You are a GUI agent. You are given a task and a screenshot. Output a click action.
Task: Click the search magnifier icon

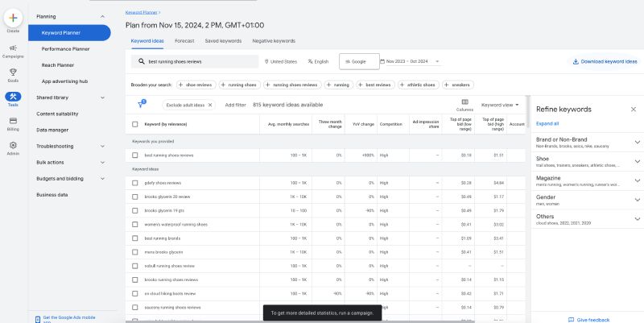pyautogui.click(x=142, y=61)
